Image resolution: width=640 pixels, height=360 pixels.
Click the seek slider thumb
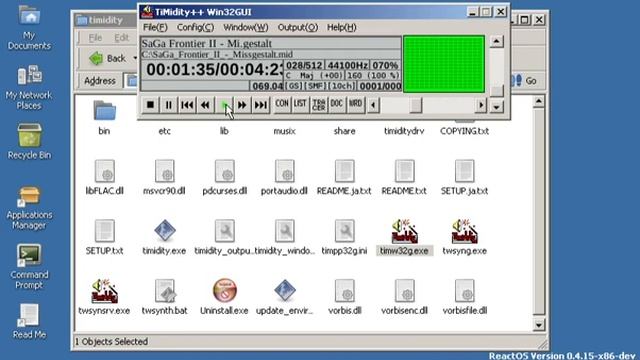point(416,105)
